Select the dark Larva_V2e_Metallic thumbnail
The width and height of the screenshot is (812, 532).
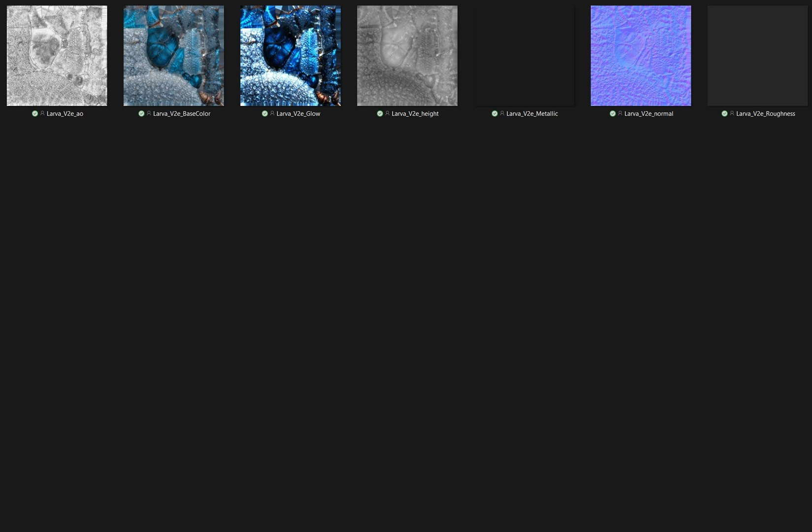[x=524, y=56]
